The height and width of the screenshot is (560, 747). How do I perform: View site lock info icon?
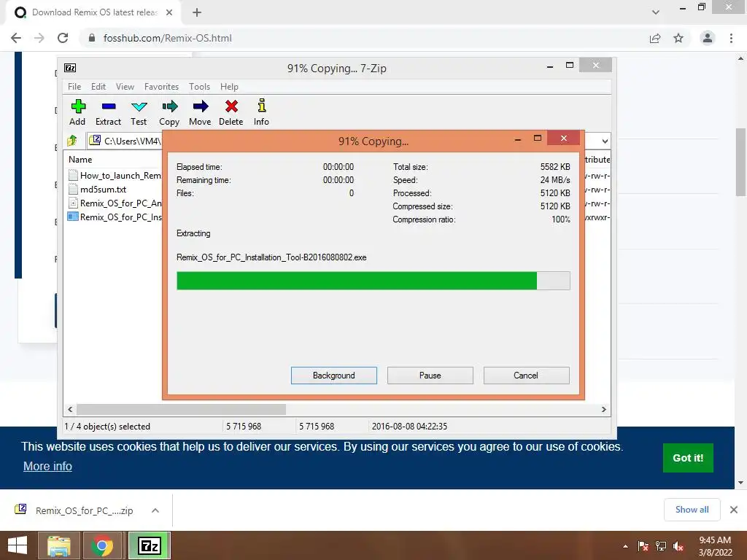[92, 38]
